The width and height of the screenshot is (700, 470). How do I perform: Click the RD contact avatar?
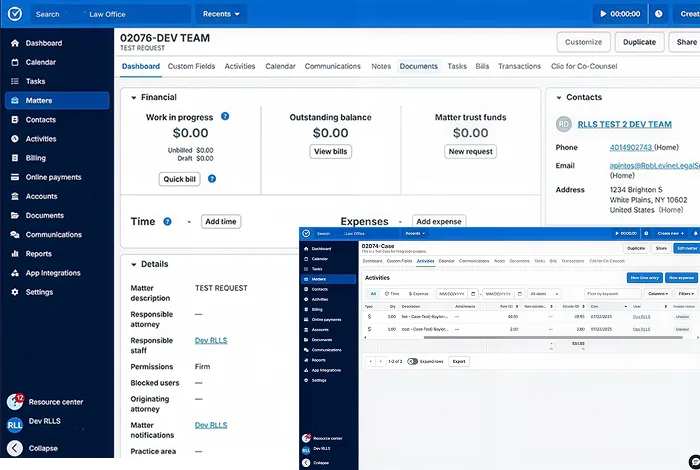(564, 124)
